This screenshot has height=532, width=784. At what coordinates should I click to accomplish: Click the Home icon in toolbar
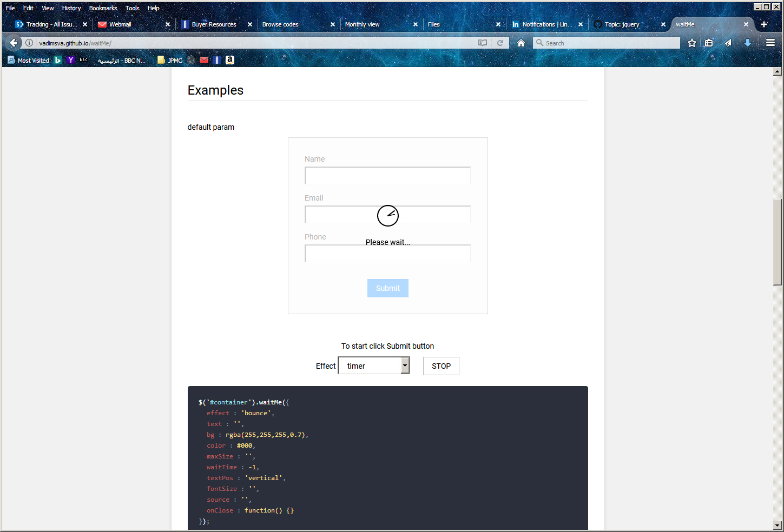point(521,43)
